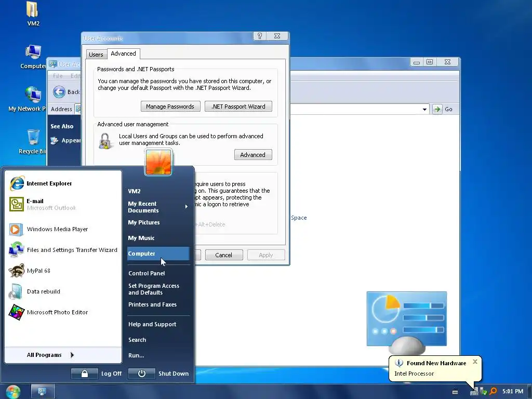Open Control Panel from Start menu
532x399 pixels.
(x=158, y=273)
